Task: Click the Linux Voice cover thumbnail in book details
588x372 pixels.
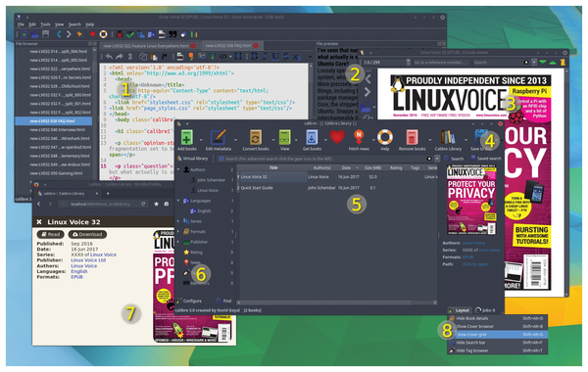Action: [x=471, y=201]
